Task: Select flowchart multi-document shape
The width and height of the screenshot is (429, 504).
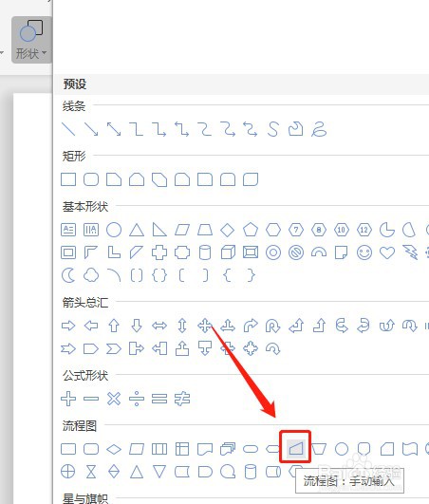Action: coord(228,449)
